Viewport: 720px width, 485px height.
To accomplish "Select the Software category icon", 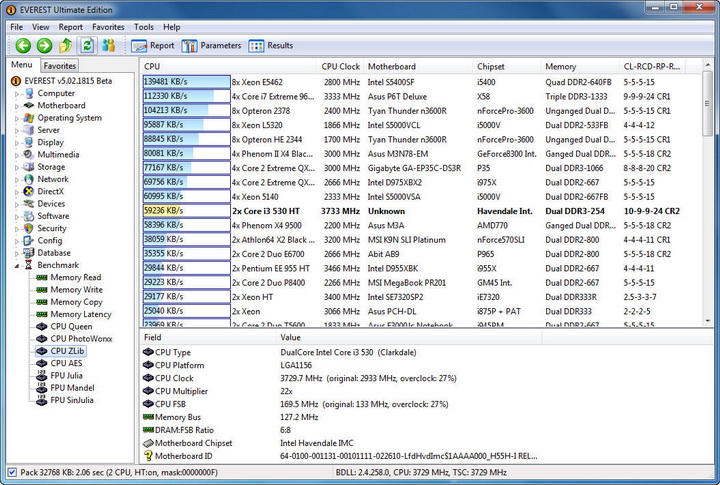I will pos(29,216).
